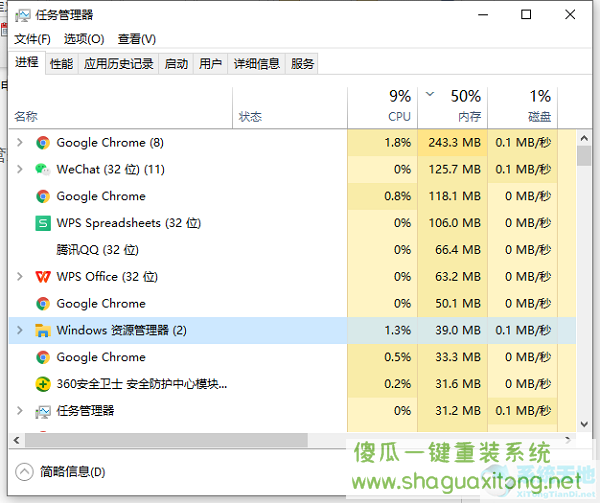Switch to the 性能 tab
The height and width of the screenshot is (503, 600).
tap(62, 63)
